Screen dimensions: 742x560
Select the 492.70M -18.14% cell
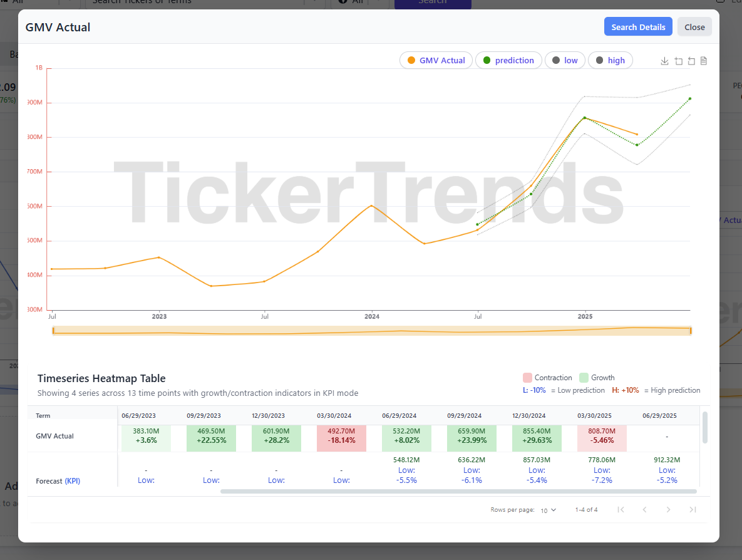click(341, 438)
